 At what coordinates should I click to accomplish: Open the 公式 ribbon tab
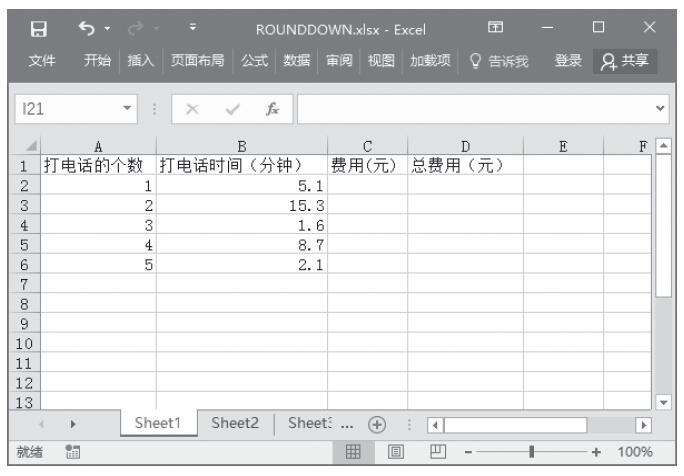tap(259, 63)
